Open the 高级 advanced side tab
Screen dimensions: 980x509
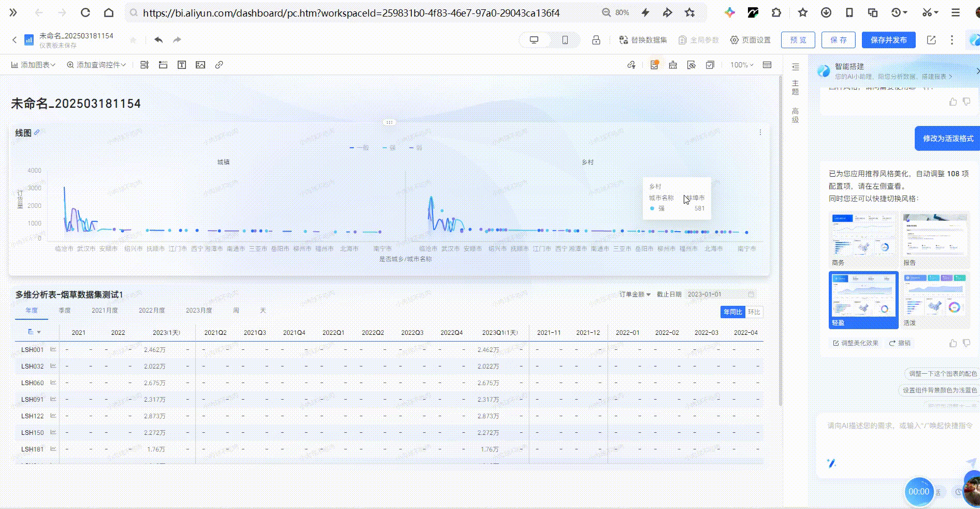click(x=796, y=115)
